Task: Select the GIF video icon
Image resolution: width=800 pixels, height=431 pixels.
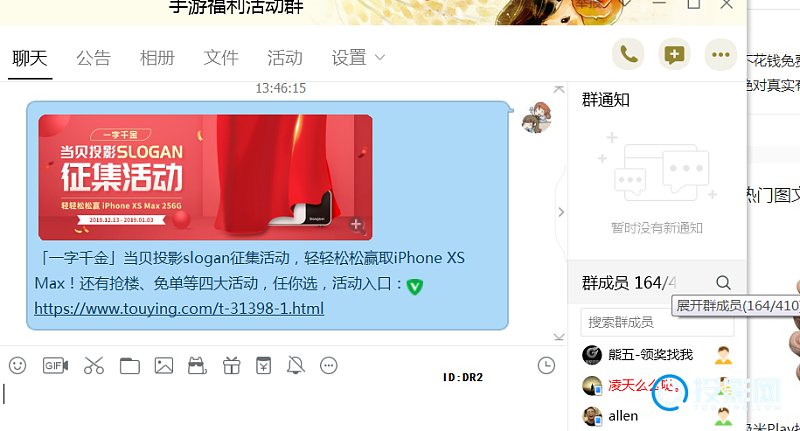Action: point(56,365)
